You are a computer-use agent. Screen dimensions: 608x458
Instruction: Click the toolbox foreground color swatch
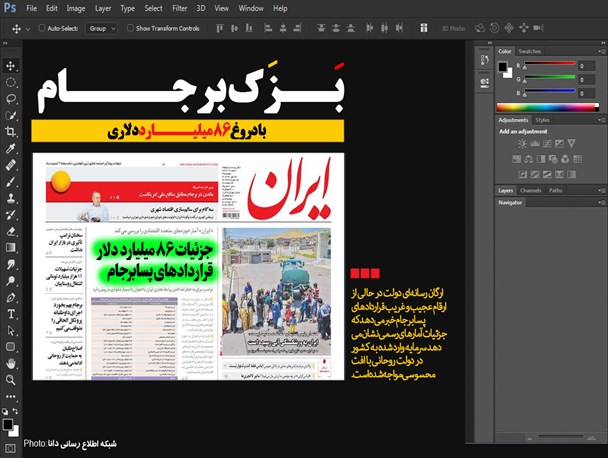[8, 425]
